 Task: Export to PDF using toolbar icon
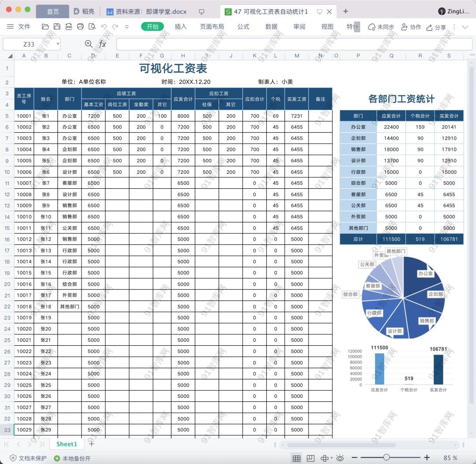click(69, 27)
